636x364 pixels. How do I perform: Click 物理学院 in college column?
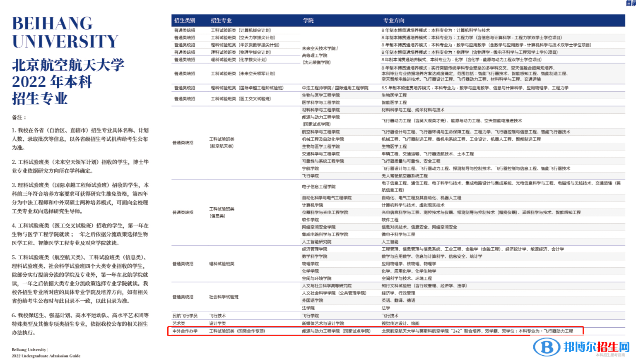(x=310, y=263)
